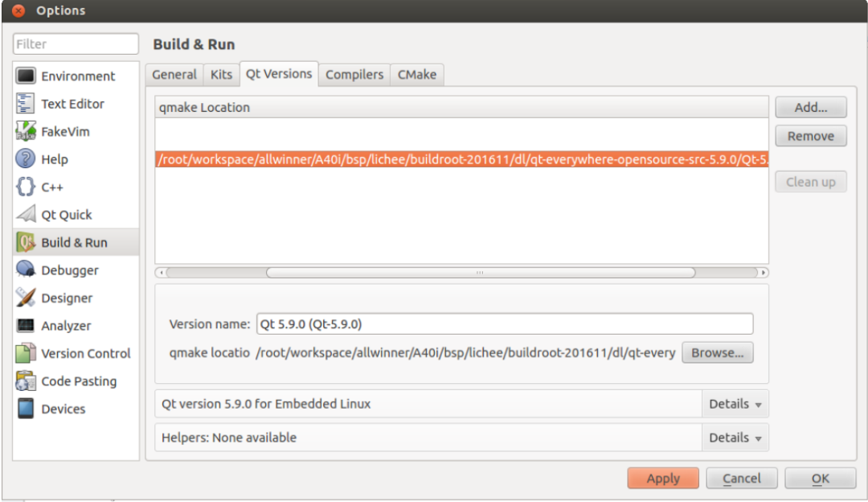
Task: Click the horizontal scrollbar under qmake list
Action: [480, 273]
